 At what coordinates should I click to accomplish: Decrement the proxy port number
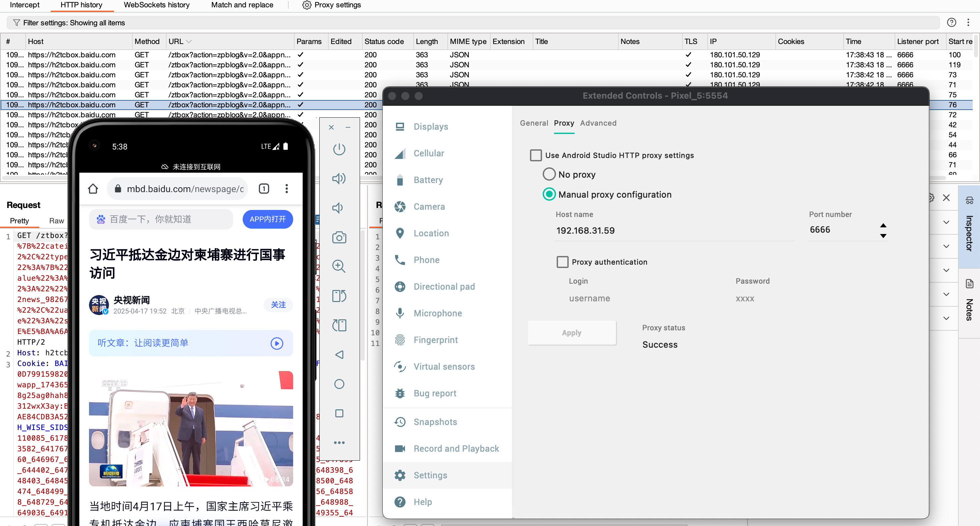tap(883, 236)
